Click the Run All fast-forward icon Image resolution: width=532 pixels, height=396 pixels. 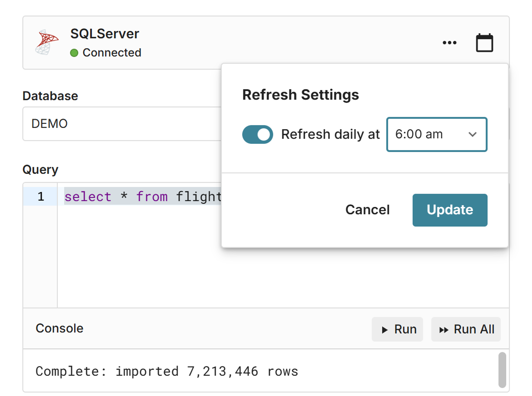click(x=443, y=330)
